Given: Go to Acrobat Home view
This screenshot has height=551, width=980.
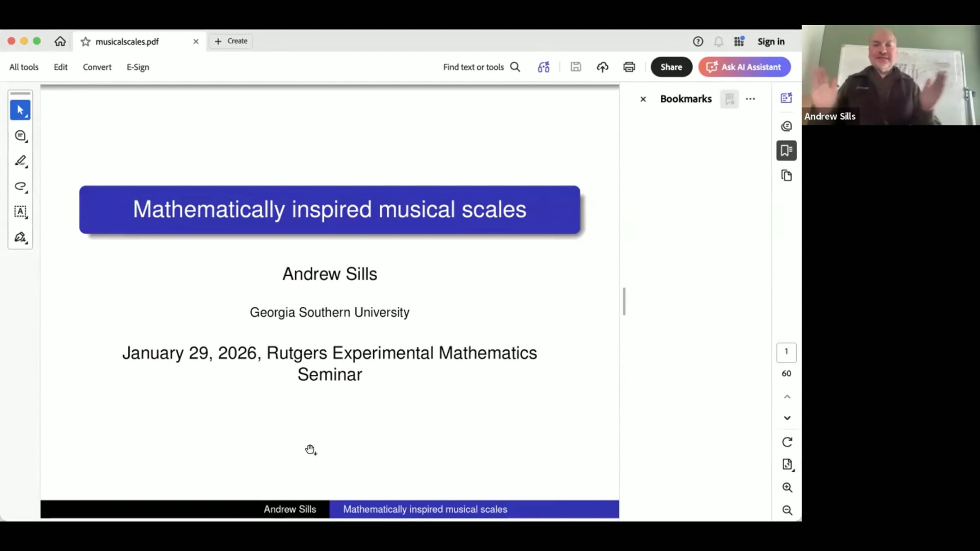Looking at the screenshot, I should (60, 41).
